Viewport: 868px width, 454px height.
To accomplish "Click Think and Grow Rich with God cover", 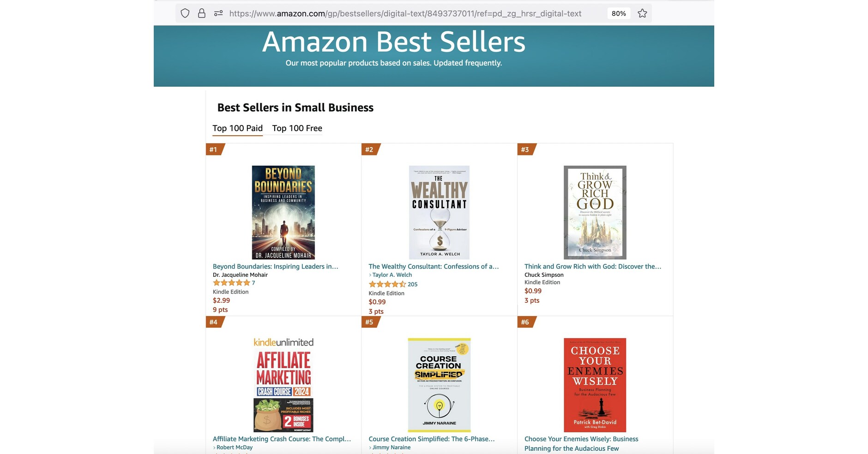I will coord(595,212).
